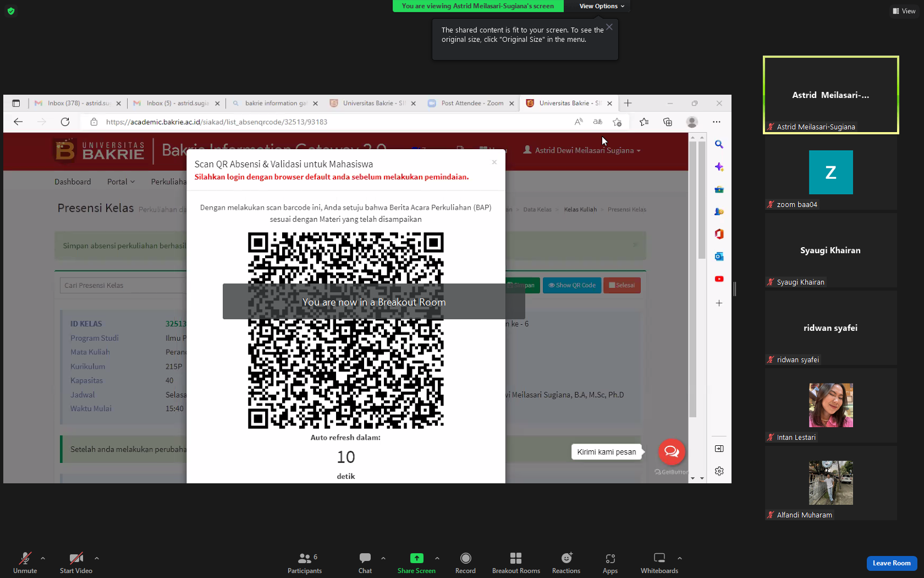
Task: Close the shared content size notification
Action: 609,27
